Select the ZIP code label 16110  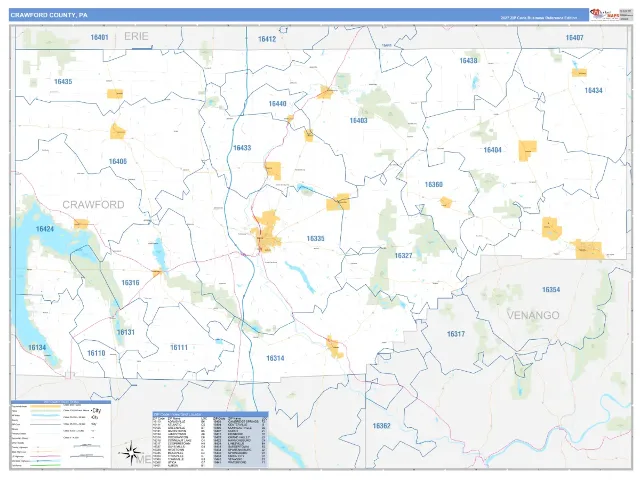[x=96, y=353]
